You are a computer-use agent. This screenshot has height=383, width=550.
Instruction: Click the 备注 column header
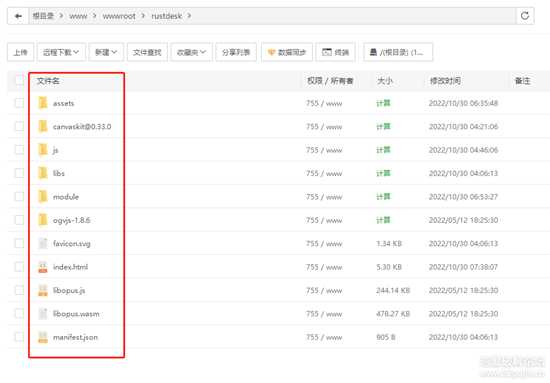[x=522, y=81]
